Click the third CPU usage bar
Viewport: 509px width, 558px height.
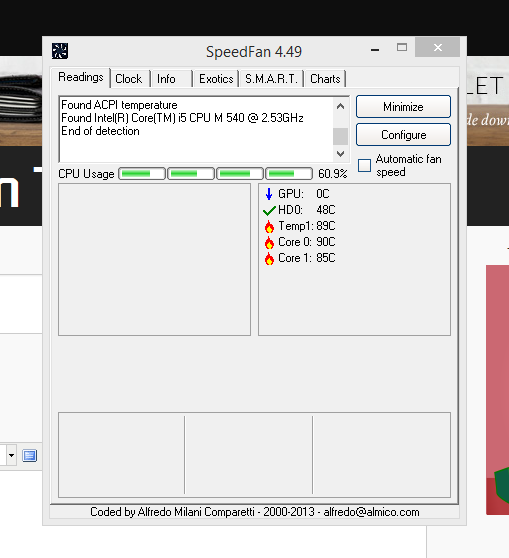pos(240,174)
